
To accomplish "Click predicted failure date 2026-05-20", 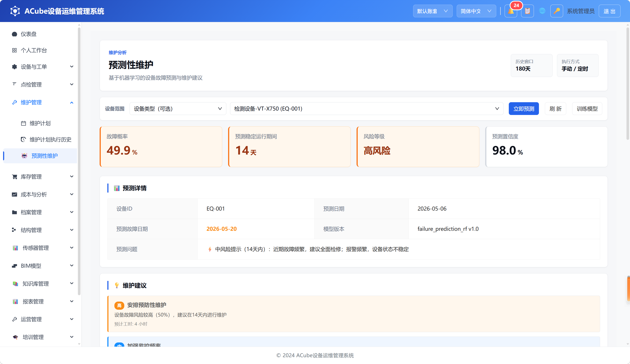I will (x=222, y=229).
